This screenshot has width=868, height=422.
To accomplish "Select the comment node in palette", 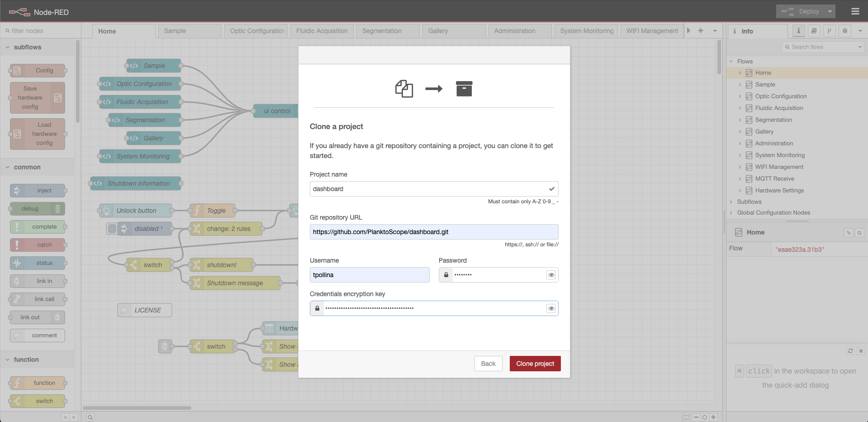I will pos(38,336).
